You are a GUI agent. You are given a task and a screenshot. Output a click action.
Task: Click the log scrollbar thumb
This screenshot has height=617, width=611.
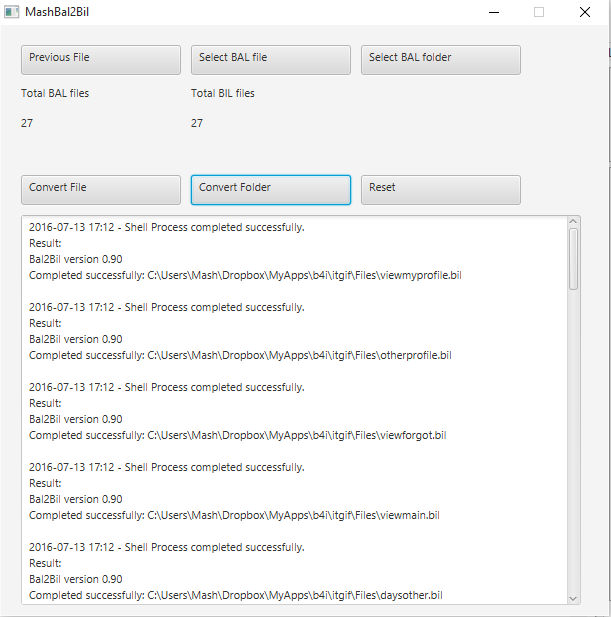tap(573, 258)
